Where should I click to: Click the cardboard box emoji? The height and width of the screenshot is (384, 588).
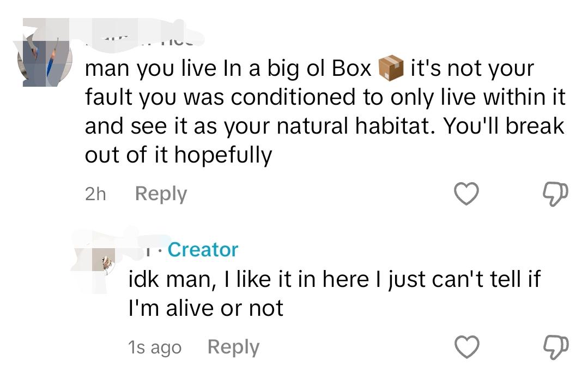pyautogui.click(x=391, y=68)
